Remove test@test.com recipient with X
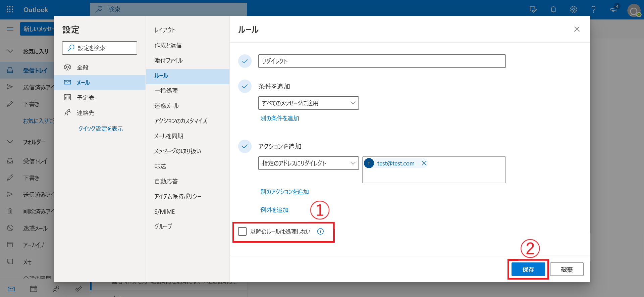The image size is (644, 297). click(424, 163)
